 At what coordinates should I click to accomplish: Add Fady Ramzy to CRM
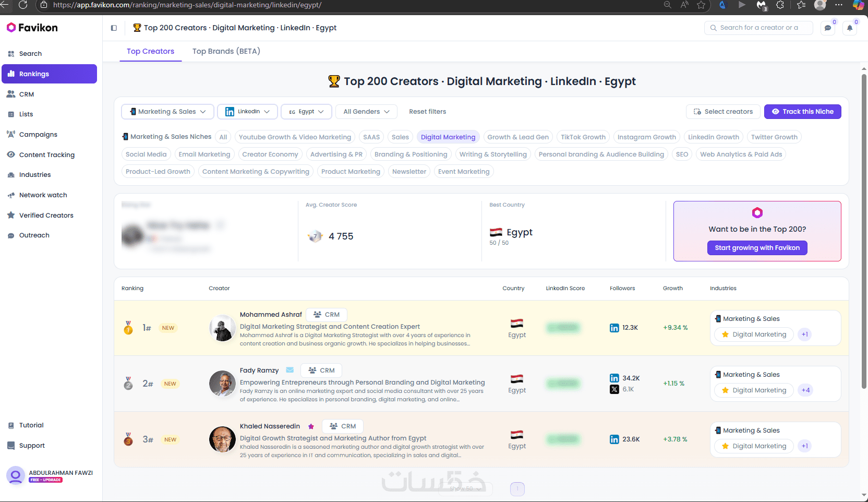click(321, 370)
